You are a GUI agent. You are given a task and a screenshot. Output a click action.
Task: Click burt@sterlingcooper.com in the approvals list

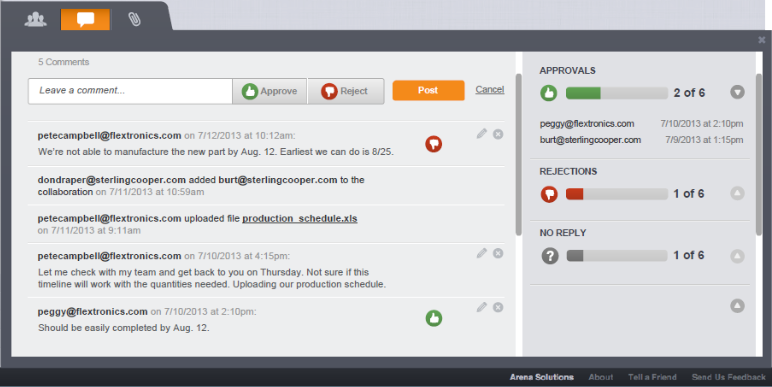tap(590, 140)
